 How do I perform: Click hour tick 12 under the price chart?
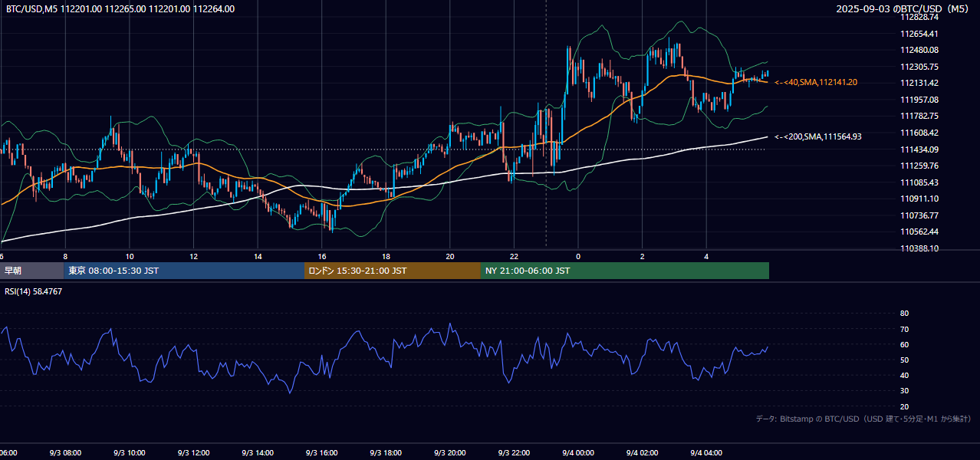click(194, 256)
